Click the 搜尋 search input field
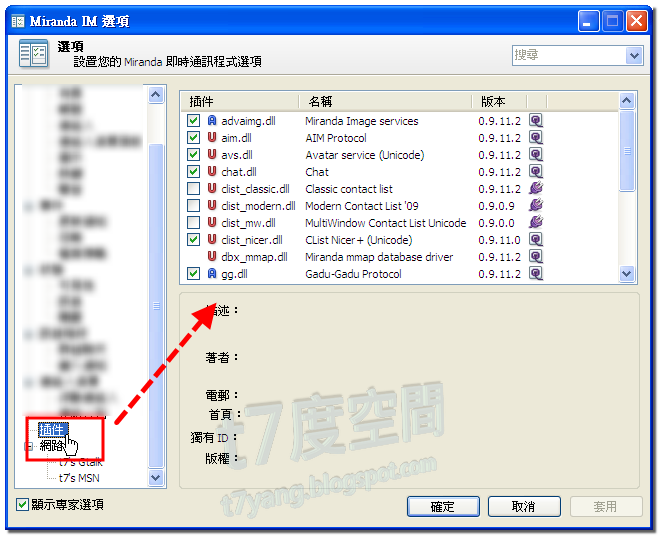 tap(569, 55)
